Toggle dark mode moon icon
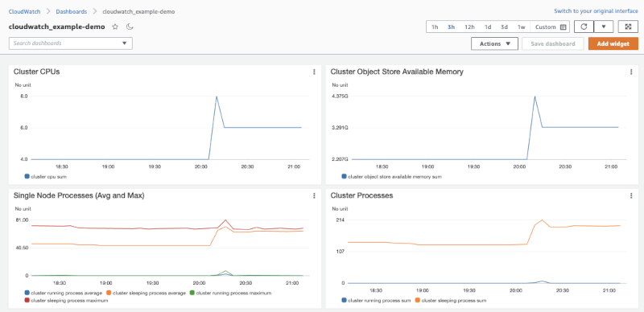644x312 pixels. click(130, 27)
